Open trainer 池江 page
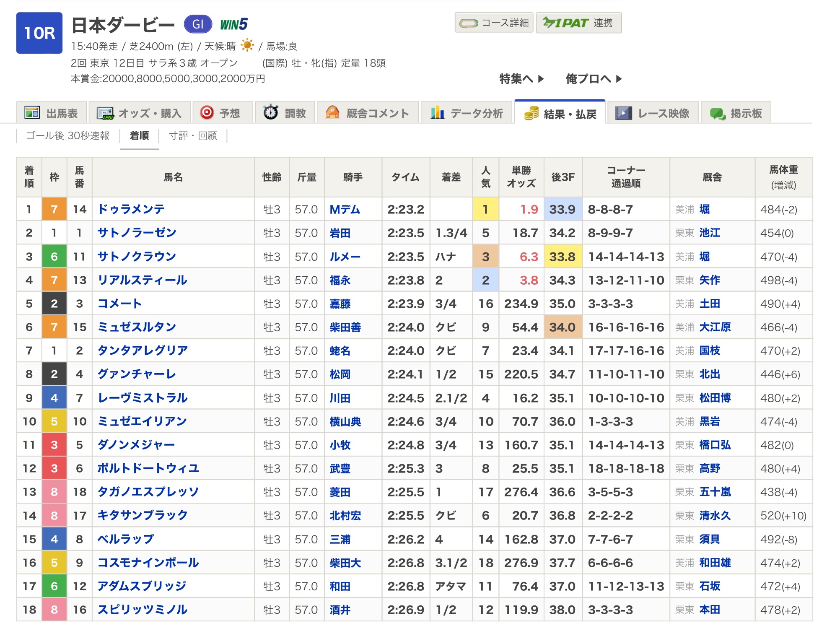The height and width of the screenshot is (644, 840). pos(710,232)
